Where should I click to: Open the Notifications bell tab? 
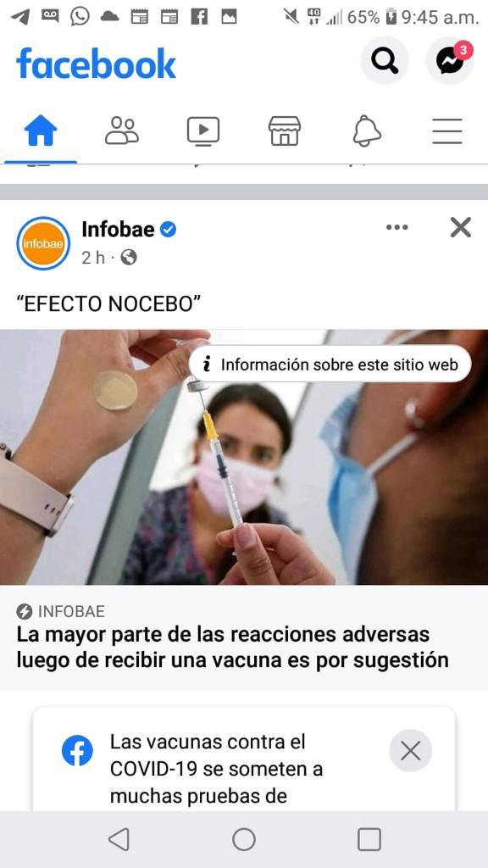coord(367,131)
